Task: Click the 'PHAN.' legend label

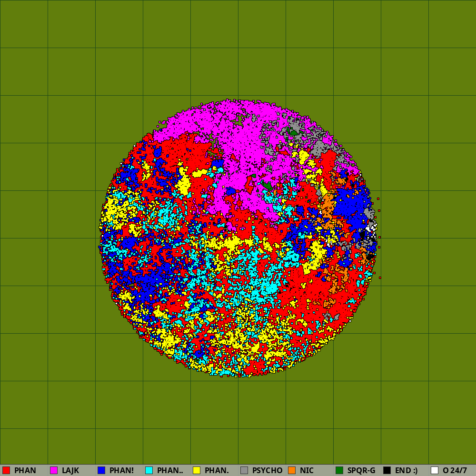Action: [x=217, y=471]
